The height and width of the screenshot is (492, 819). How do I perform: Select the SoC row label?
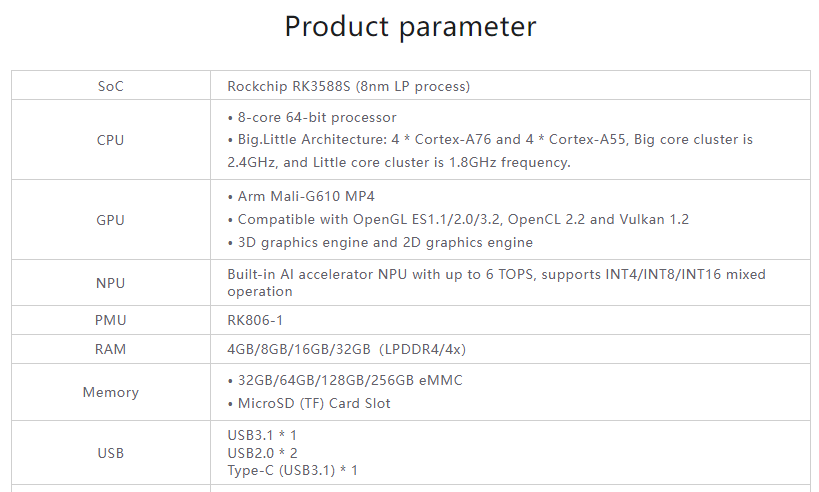coord(111,86)
